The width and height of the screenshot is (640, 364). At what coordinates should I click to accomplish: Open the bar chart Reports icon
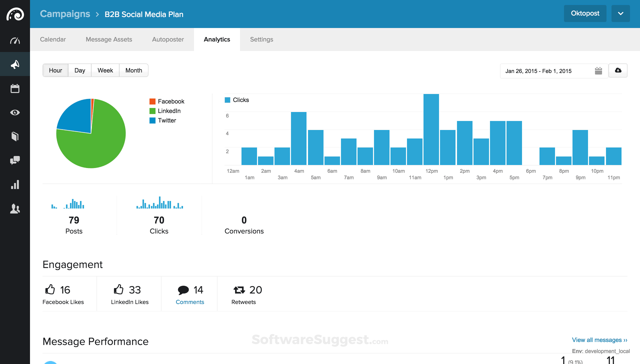[15, 184]
